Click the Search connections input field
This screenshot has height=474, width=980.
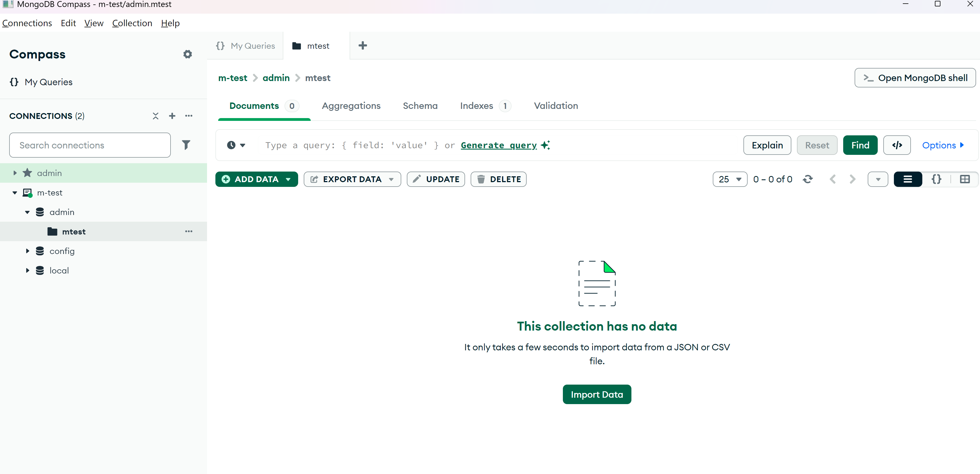coord(90,145)
